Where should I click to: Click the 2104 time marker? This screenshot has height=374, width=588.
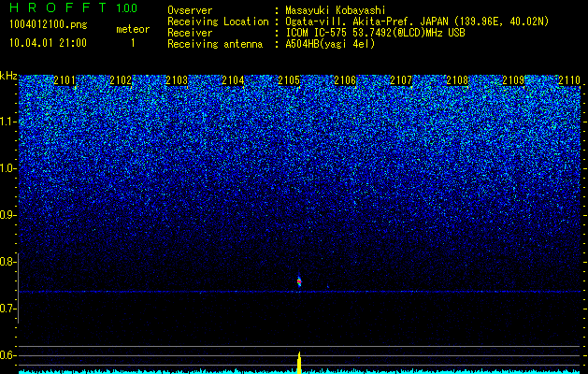click(x=233, y=80)
